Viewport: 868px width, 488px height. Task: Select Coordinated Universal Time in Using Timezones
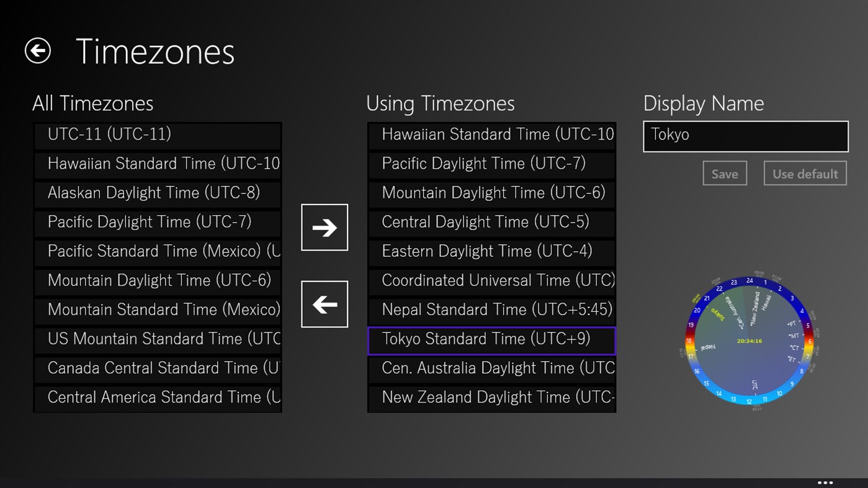491,280
